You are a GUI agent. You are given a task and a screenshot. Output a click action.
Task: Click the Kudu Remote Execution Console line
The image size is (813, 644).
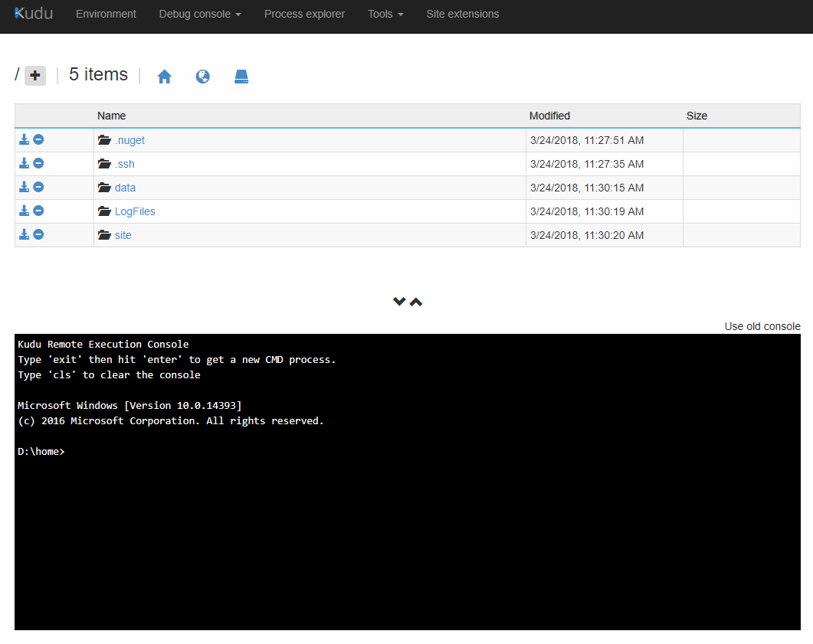pyautogui.click(x=103, y=344)
